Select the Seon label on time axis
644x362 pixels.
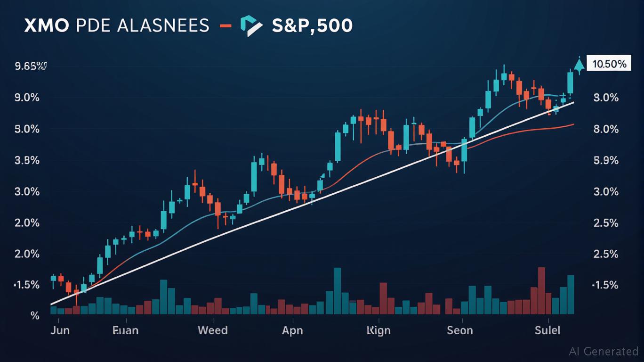(459, 330)
